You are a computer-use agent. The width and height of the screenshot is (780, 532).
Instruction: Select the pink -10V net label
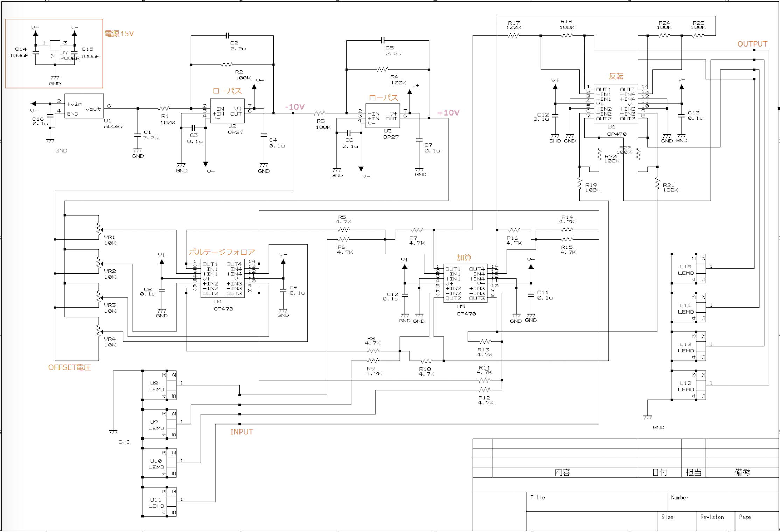(x=294, y=107)
